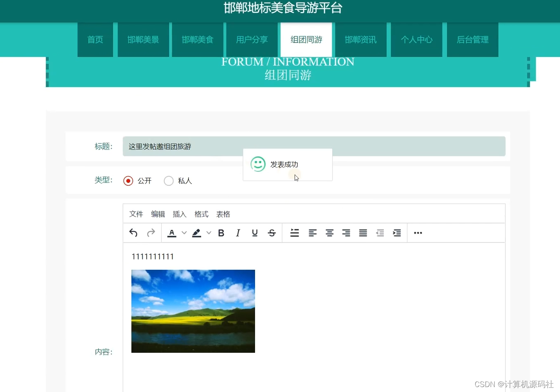Apply bold formatting with the B icon
The height and width of the screenshot is (392, 560).
pyautogui.click(x=221, y=233)
